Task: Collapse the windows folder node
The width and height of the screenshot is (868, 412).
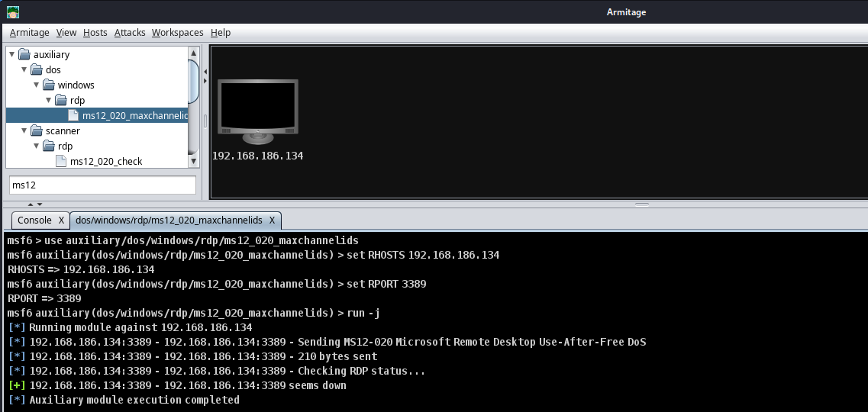Action: [x=37, y=85]
